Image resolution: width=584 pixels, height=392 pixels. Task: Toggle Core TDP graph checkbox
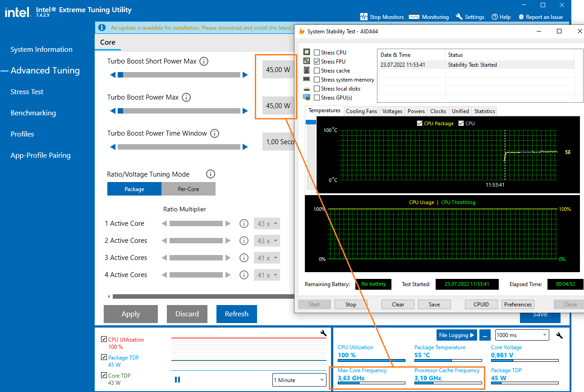click(x=104, y=375)
